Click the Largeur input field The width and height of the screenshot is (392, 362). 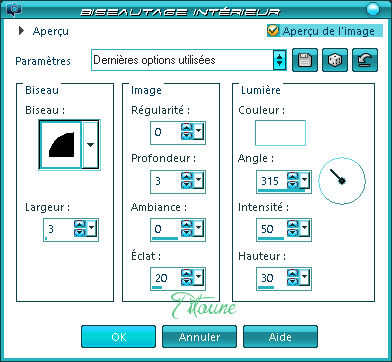[x=59, y=229]
